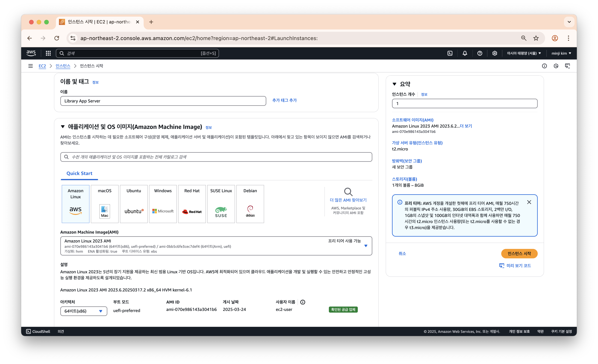Reload the current browser page
Image resolution: width=598 pixels, height=364 pixels.
pyautogui.click(x=57, y=38)
